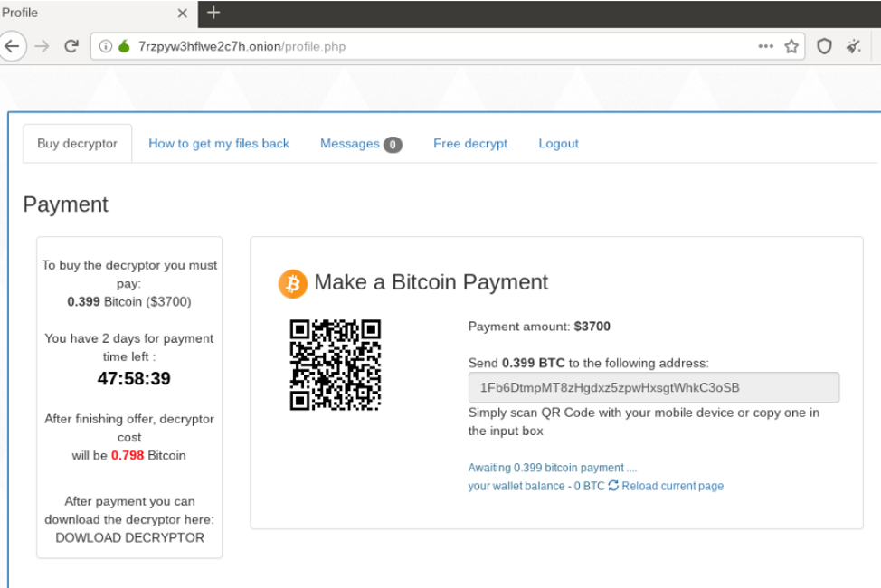Viewport: 881px width, 588px height.
Task: Reload the page with the refresh icon
Action: (71, 46)
